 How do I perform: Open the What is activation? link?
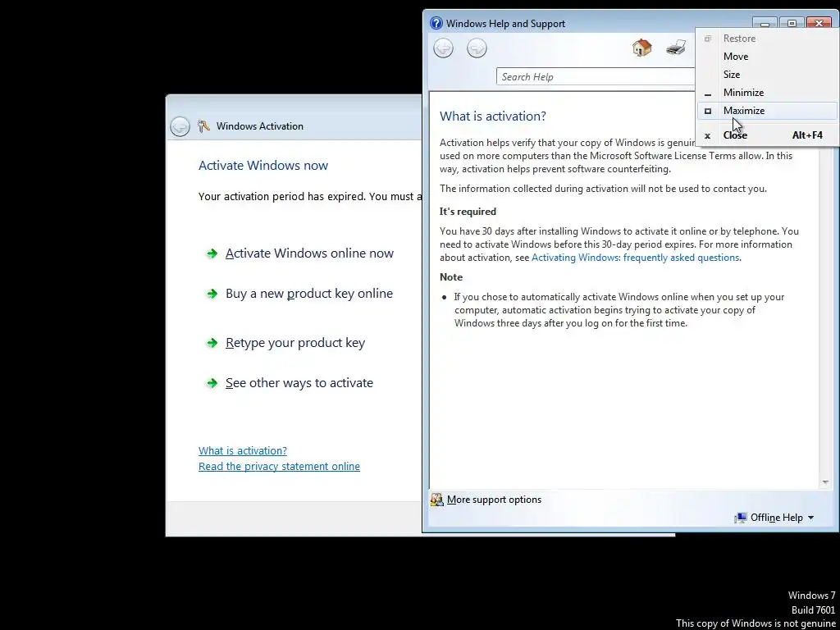(243, 450)
